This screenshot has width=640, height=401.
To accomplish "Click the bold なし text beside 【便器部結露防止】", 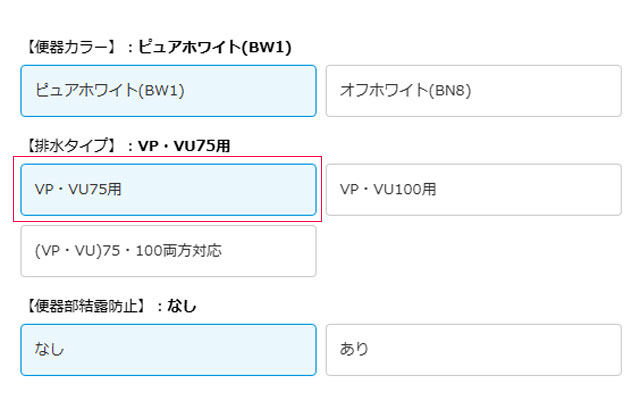I will pyautogui.click(x=182, y=306).
